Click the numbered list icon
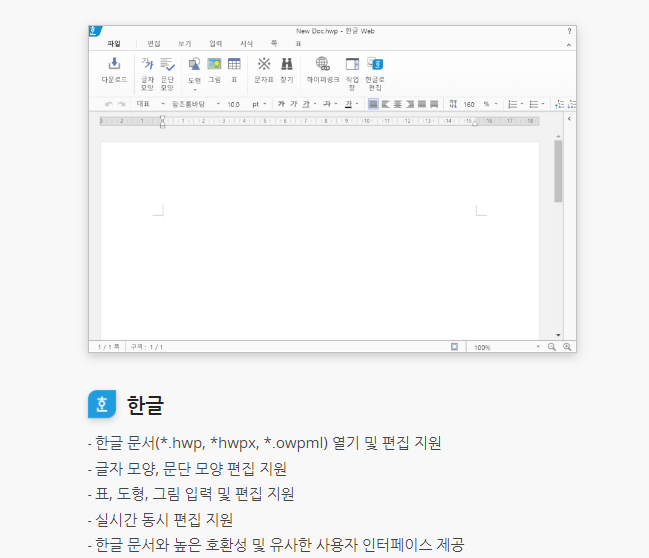The image size is (649, 558). (512, 104)
